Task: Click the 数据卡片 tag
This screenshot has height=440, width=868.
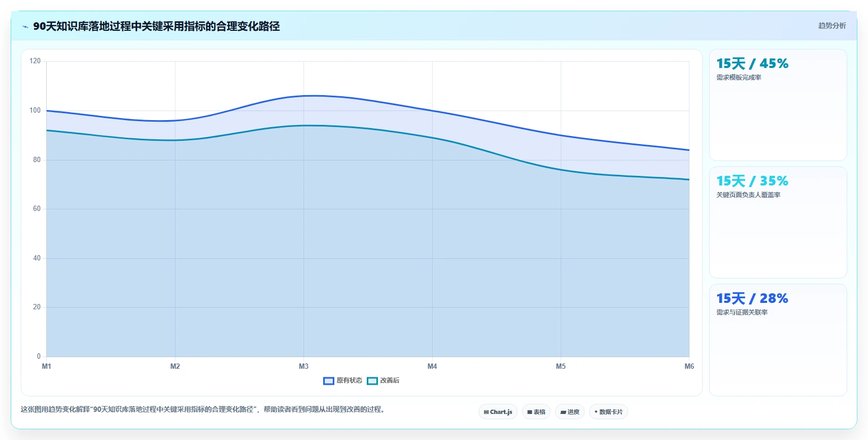Action: [609, 412]
